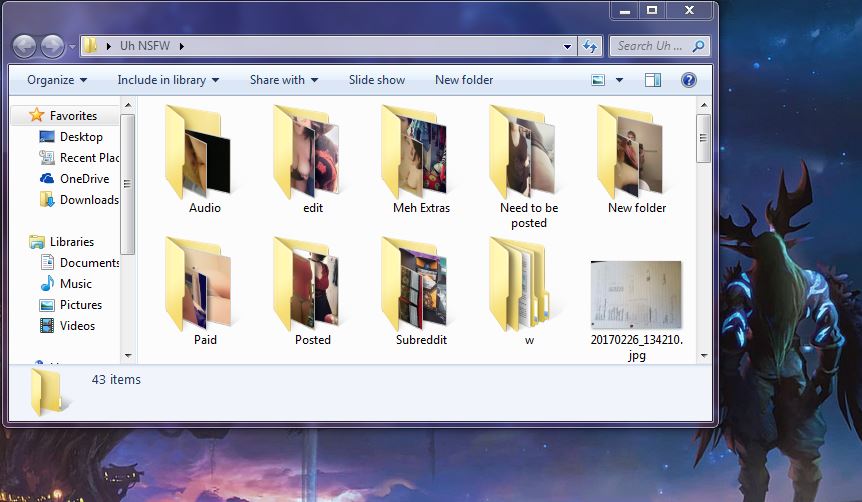Viewport: 862px width, 502px height.
Task: Open the Documents library
Action: 79,263
